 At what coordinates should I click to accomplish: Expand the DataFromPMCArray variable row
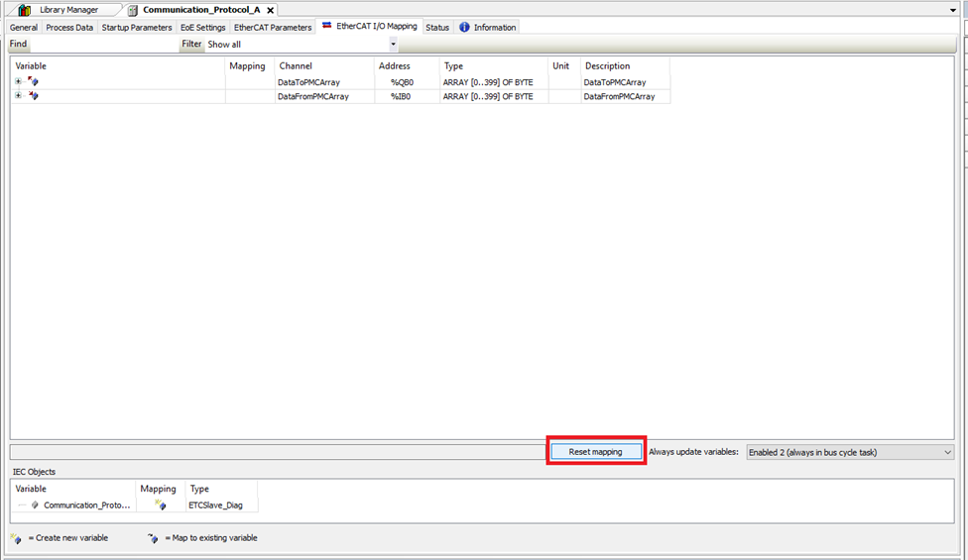click(x=18, y=96)
